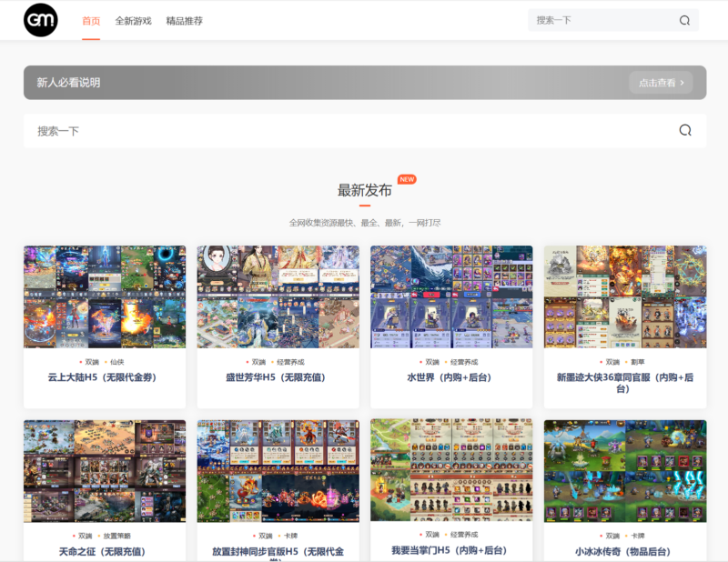The height and width of the screenshot is (562, 728).
Task: Click the title 水世界（内购+后台）
Action: [450, 377]
